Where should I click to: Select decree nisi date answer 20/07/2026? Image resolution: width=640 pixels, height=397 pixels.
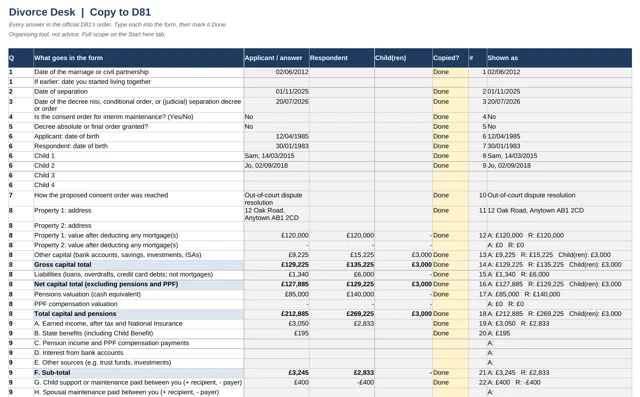276,105
